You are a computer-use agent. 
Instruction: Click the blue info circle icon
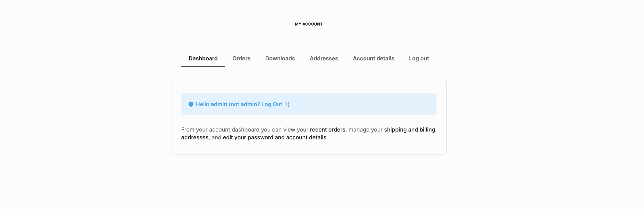[x=191, y=104]
